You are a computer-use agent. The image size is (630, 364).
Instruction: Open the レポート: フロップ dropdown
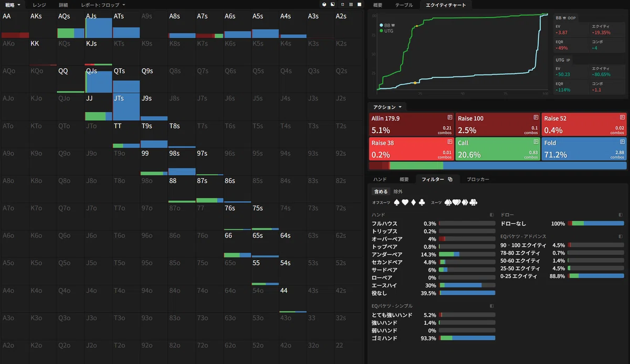(103, 4)
